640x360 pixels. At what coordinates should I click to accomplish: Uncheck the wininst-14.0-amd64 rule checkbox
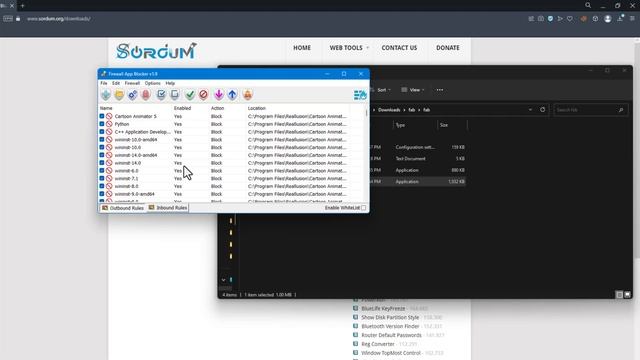[102, 155]
